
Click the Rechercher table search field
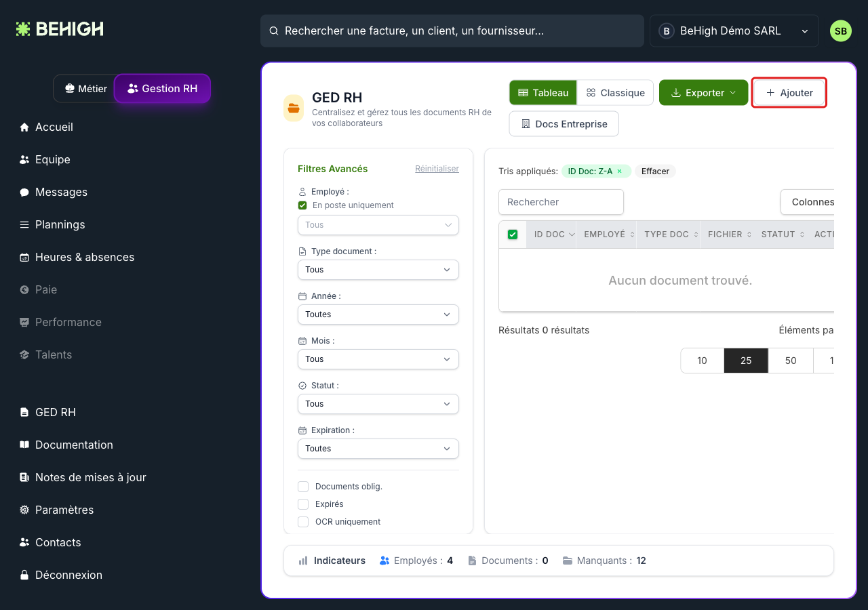pos(561,202)
